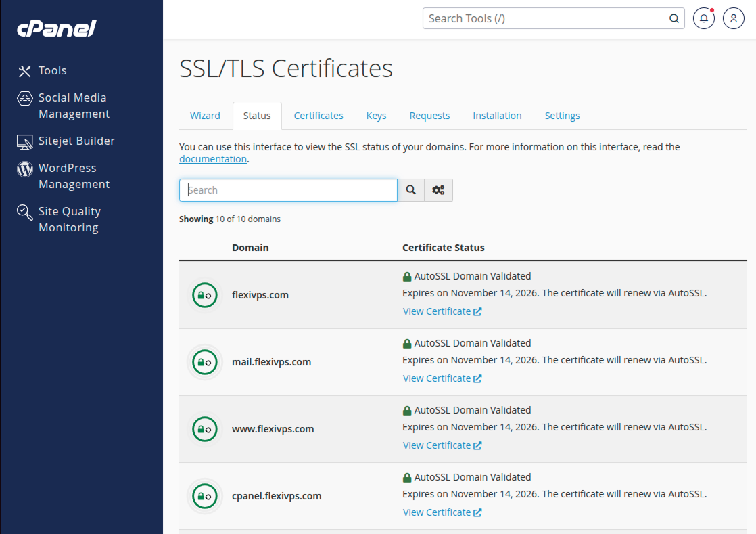Open Site Quality Monitoring

click(x=70, y=219)
